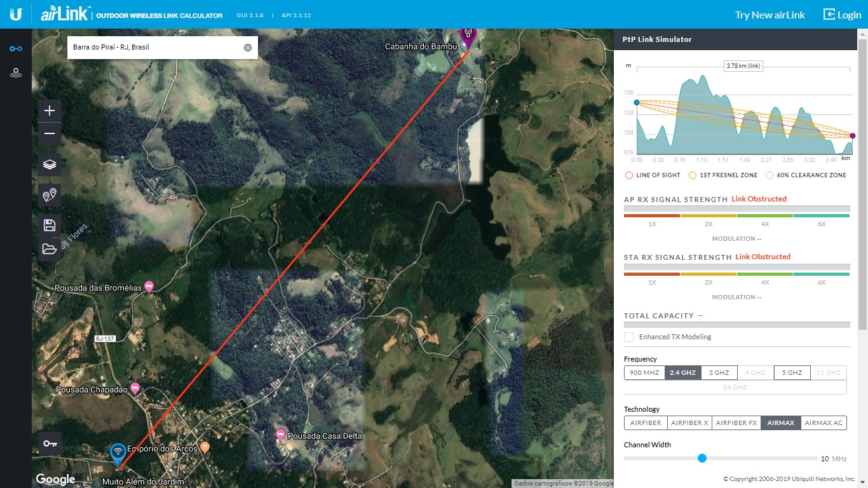Select the 900 MHZ frequency
The image size is (868, 488).
point(644,372)
